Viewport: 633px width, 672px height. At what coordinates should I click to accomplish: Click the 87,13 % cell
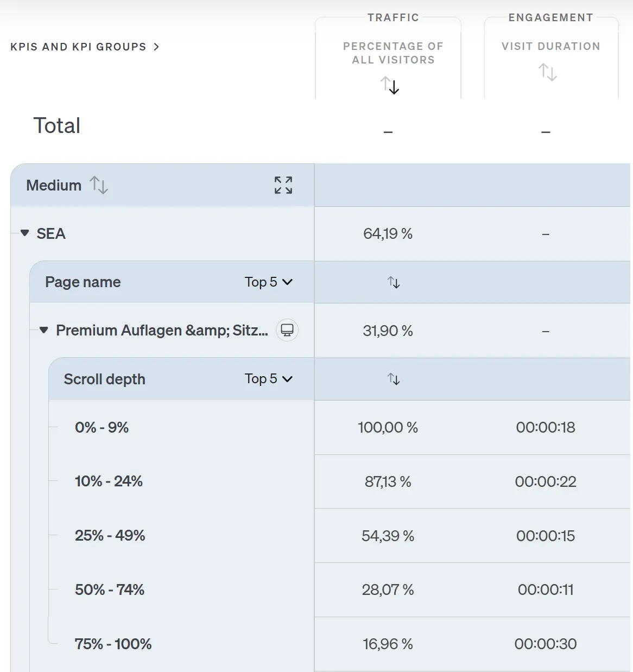(x=388, y=481)
